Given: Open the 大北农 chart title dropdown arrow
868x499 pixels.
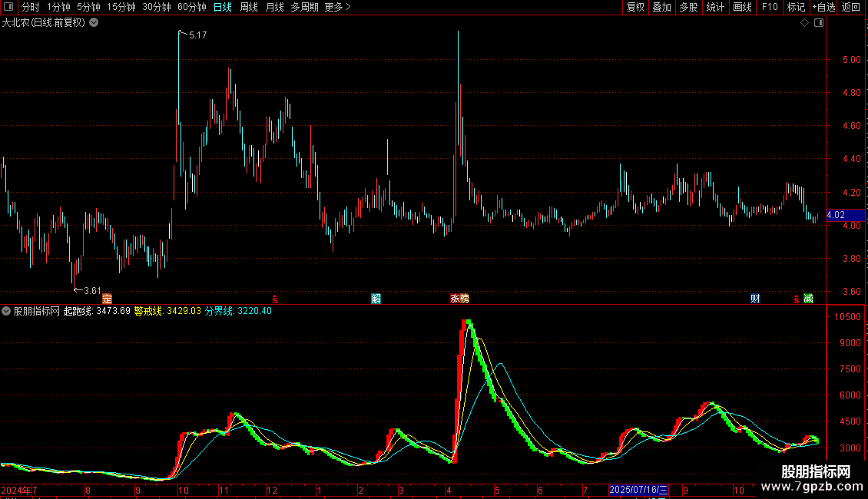Looking at the screenshot, I should point(94,23).
